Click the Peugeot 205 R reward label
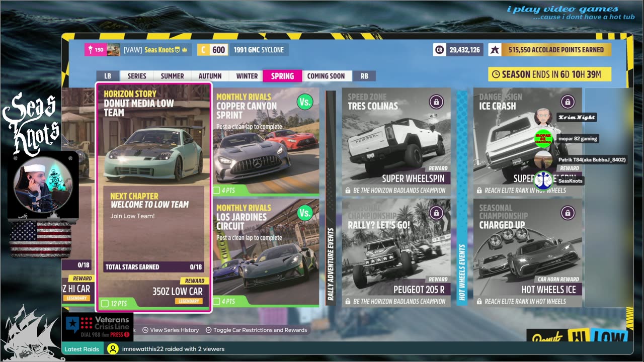Image resolution: width=644 pixels, height=362 pixels. [419, 290]
